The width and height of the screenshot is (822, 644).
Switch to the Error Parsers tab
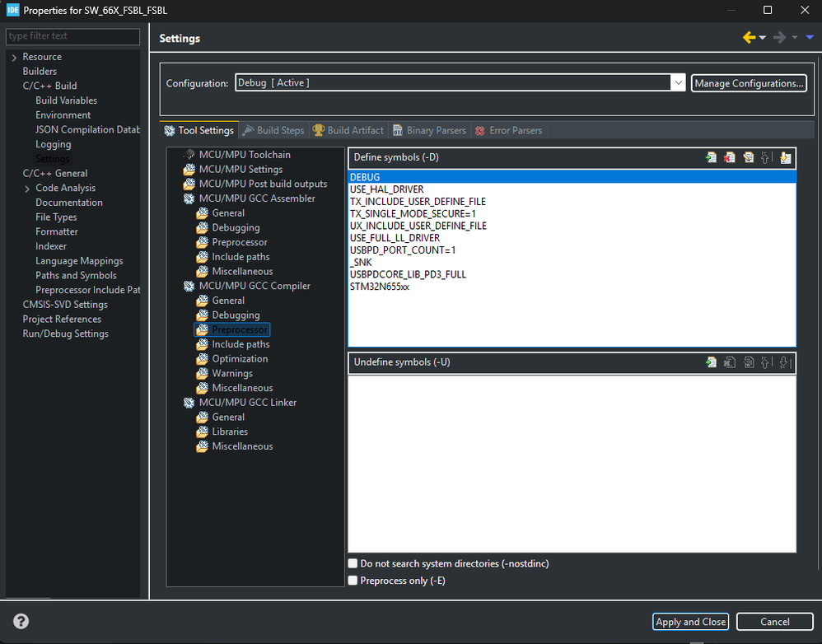pos(508,130)
